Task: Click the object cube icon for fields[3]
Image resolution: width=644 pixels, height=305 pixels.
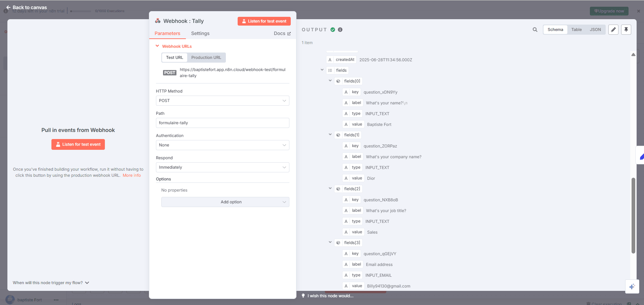Action: (338, 243)
